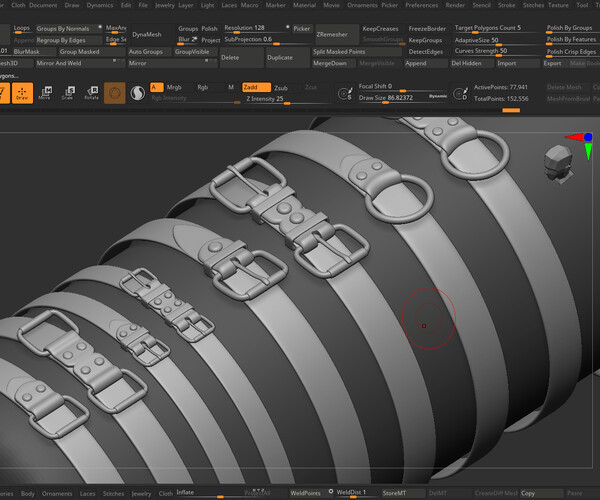The width and height of the screenshot is (600, 500).
Task: Click Group Masked button
Action: click(x=92, y=52)
